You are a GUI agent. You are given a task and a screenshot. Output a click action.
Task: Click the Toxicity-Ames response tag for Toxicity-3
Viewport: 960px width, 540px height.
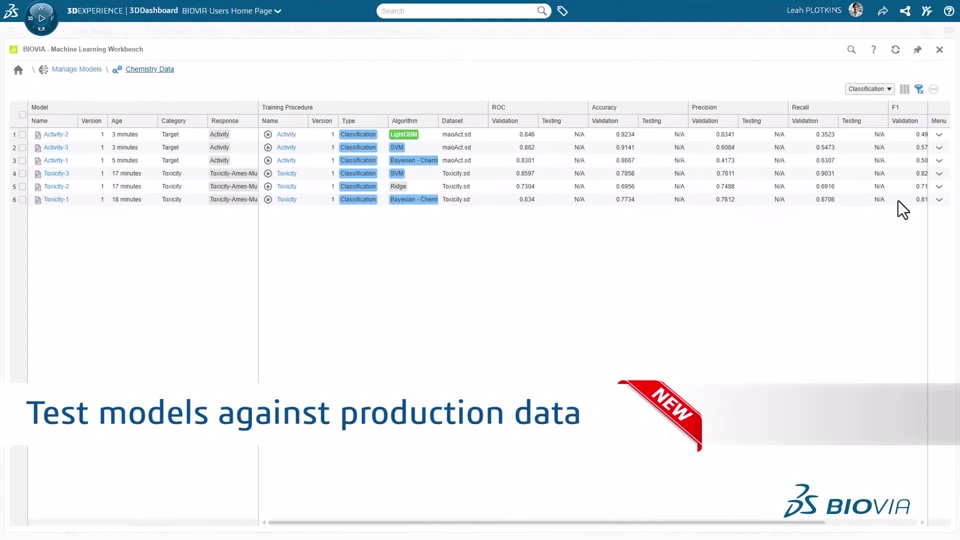point(233,174)
